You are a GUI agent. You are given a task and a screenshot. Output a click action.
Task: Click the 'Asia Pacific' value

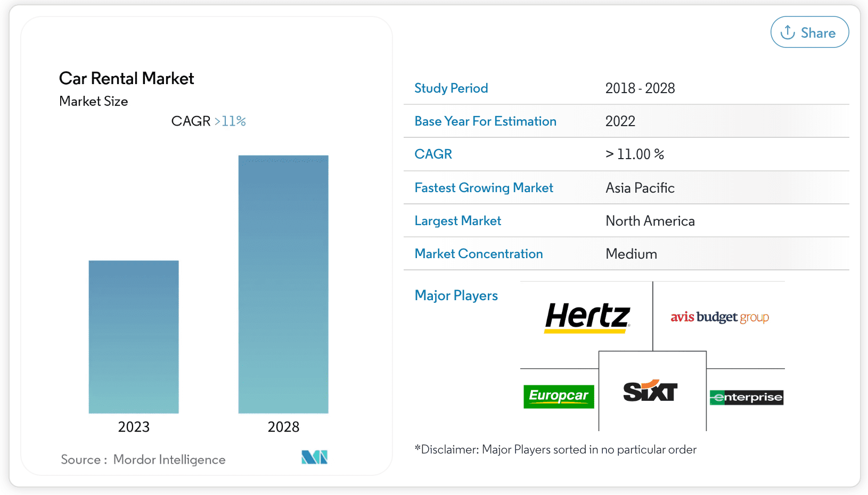640,188
